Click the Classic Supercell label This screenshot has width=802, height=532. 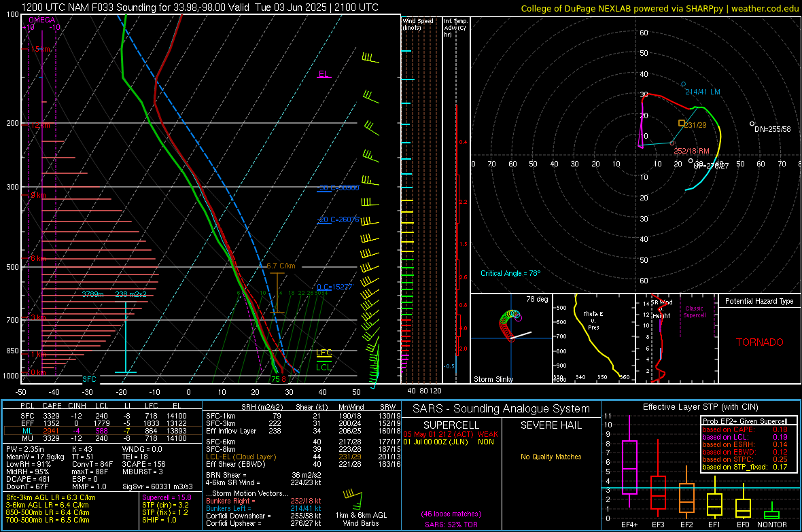point(694,312)
